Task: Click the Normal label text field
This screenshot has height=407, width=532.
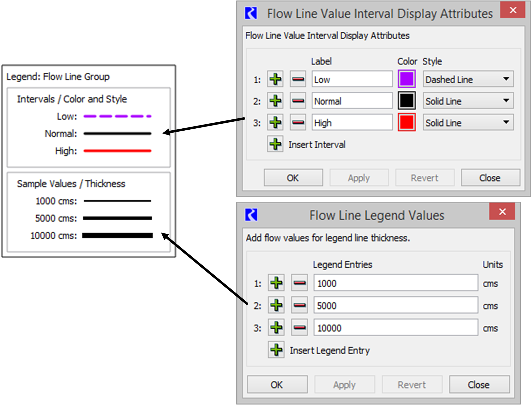Action: pyautogui.click(x=352, y=101)
